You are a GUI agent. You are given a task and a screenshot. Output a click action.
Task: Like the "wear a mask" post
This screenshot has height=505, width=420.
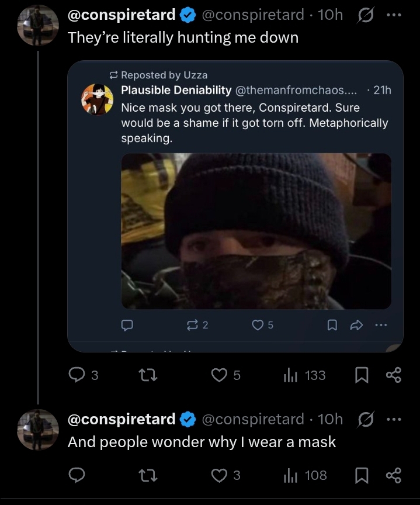pos(220,475)
